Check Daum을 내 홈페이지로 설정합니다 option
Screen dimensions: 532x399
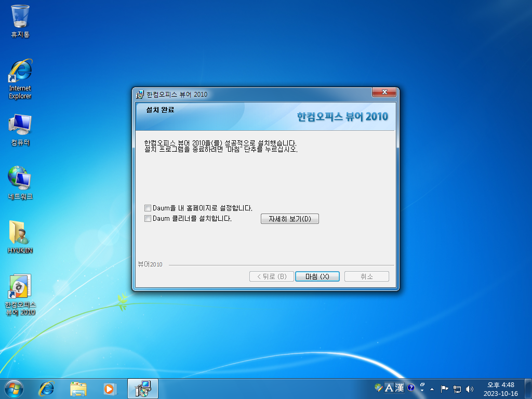pos(148,208)
